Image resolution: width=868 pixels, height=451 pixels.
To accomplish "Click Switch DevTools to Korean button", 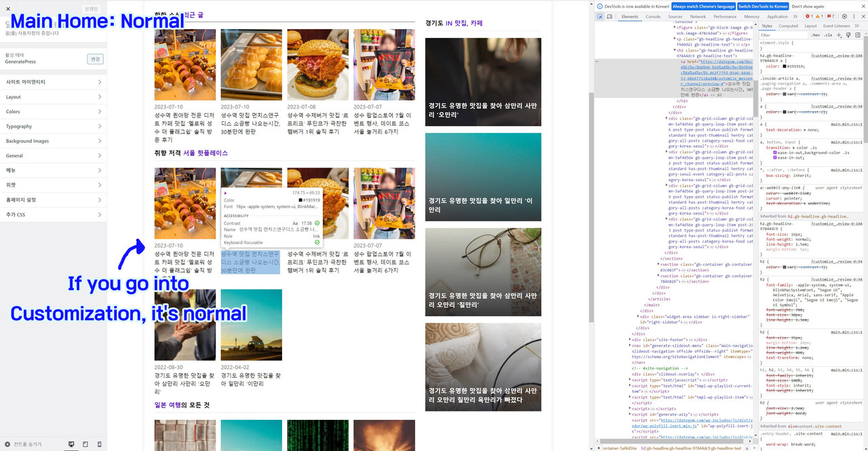I will (762, 6).
